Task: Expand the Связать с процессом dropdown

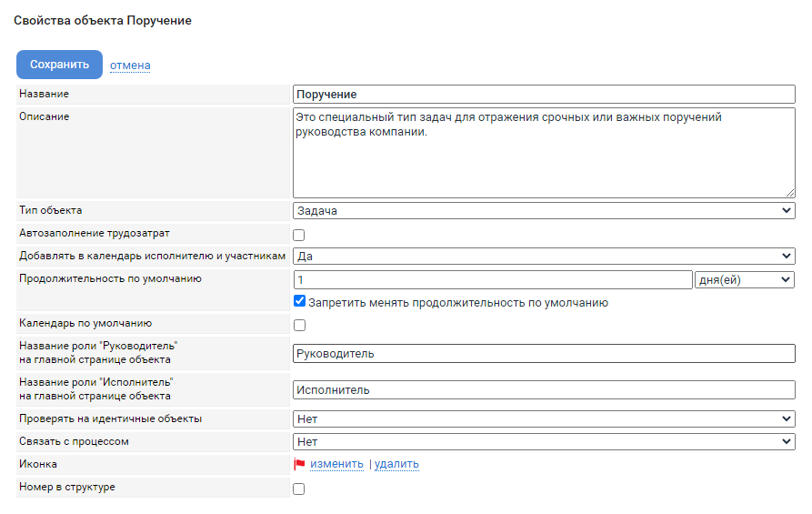Action: [544, 441]
